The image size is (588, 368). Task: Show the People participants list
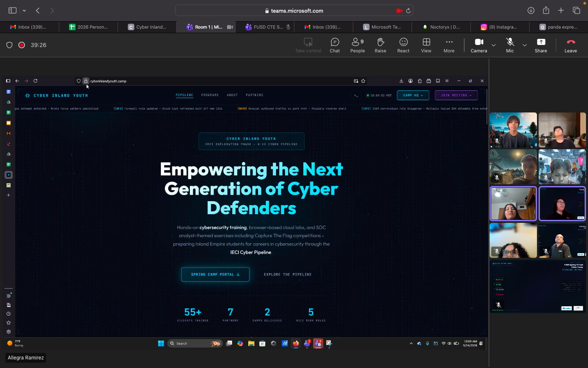[357, 45]
